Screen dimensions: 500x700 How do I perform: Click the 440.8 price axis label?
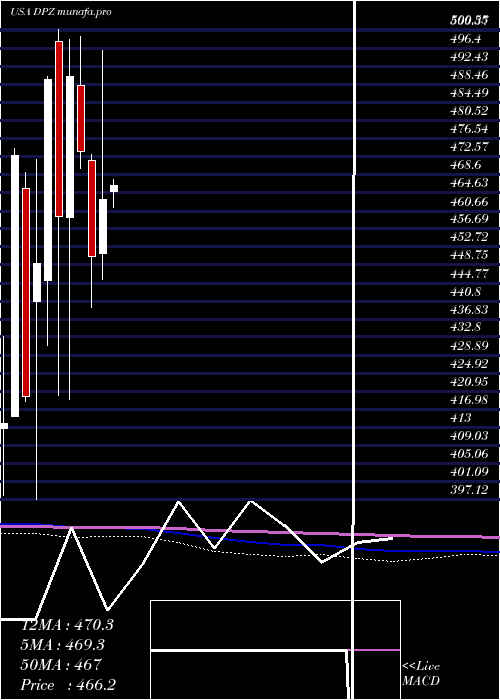tap(466, 292)
